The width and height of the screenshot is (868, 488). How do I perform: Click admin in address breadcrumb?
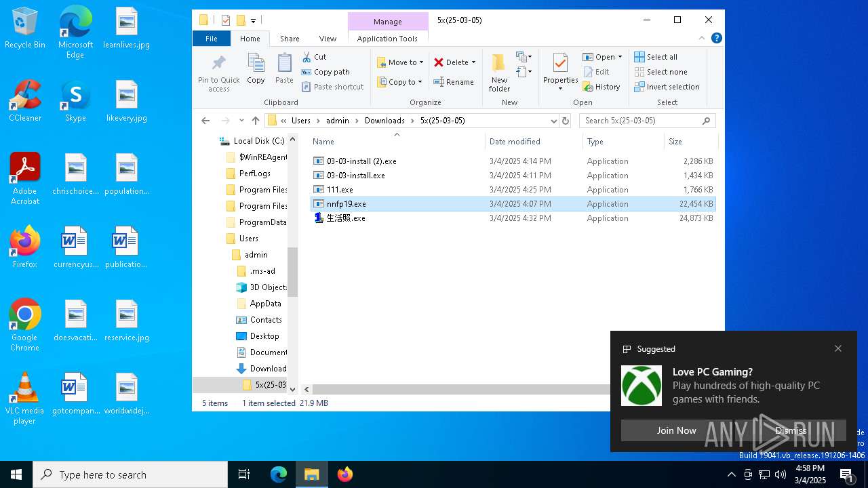tap(337, 121)
